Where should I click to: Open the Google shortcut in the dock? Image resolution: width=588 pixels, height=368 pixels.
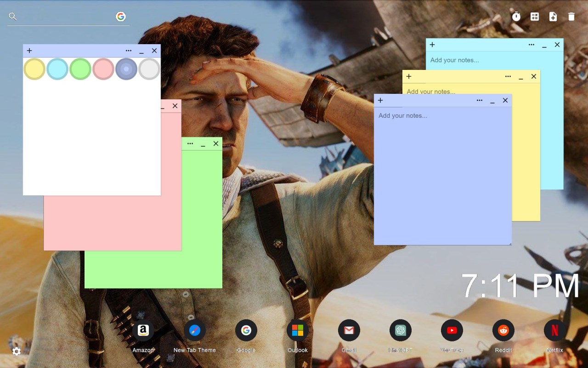246,330
